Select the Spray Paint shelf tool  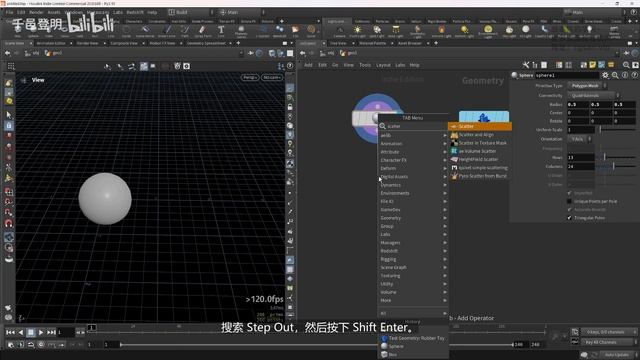click(202, 31)
